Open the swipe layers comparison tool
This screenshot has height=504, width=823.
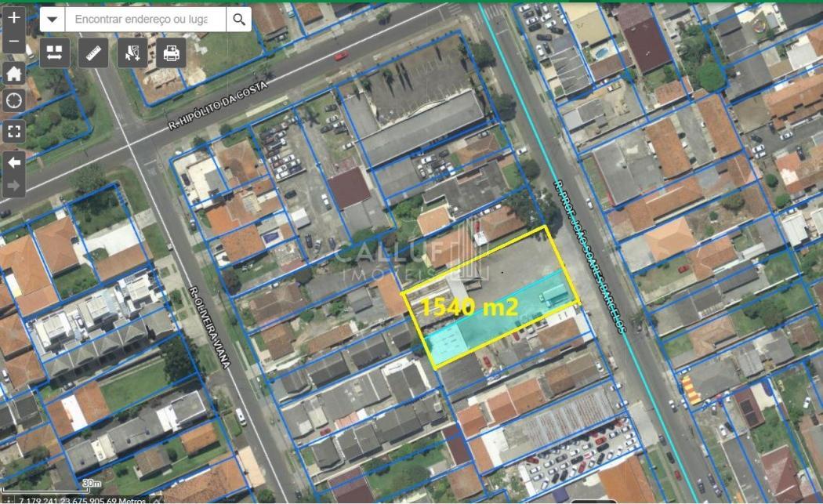pos(55,53)
